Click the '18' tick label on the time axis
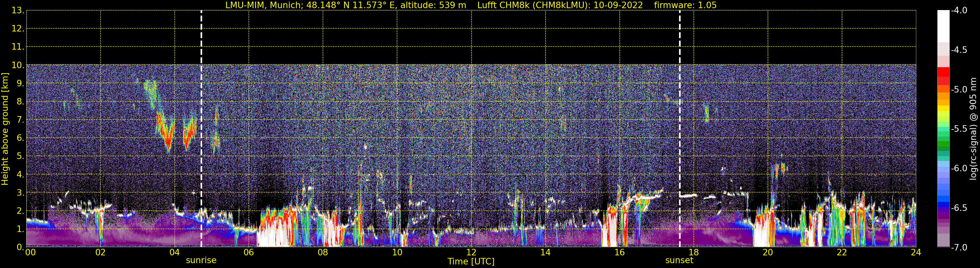This screenshot has width=980, height=268. pos(694,252)
